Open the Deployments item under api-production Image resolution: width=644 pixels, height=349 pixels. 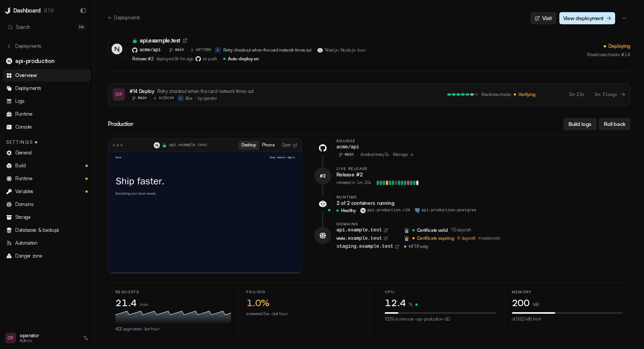pos(47,88)
